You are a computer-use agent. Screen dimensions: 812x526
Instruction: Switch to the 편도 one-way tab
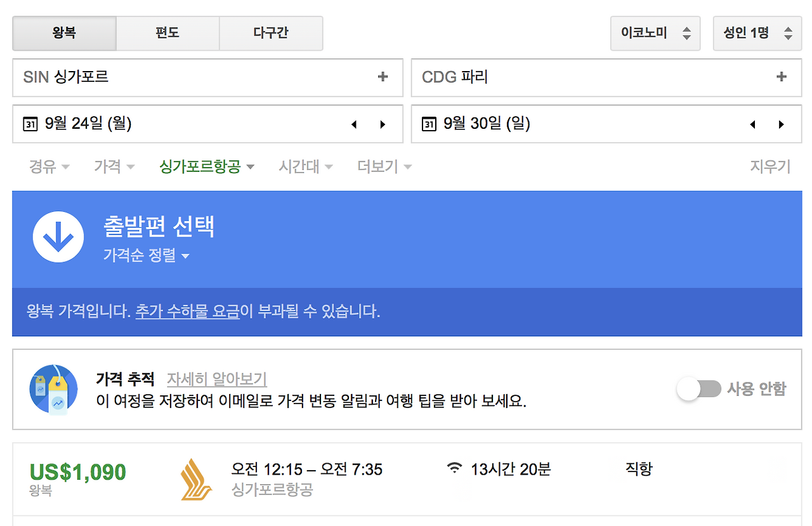[167, 33]
